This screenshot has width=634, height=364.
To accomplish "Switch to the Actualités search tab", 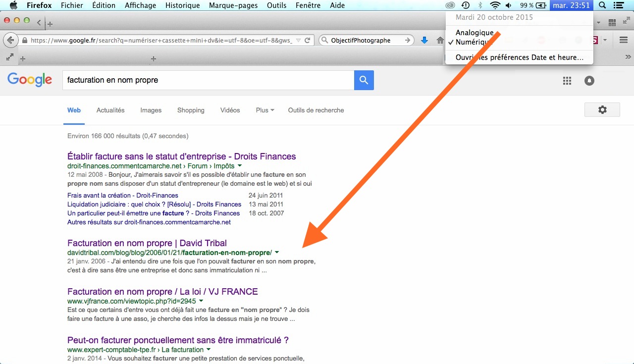I will [x=110, y=110].
